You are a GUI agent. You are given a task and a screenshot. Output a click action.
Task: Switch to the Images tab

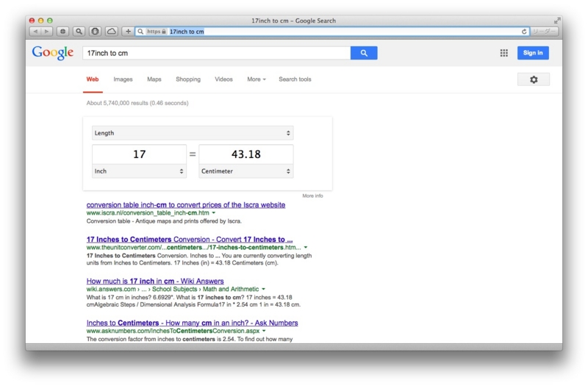click(x=123, y=79)
